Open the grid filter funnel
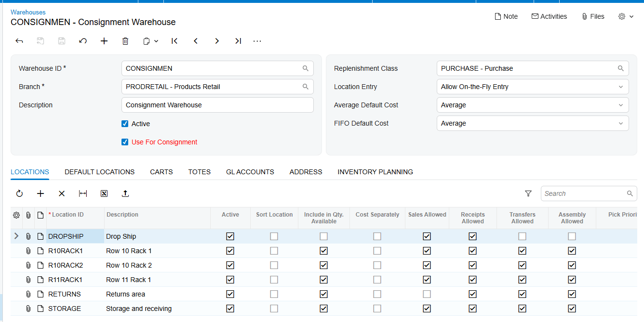Screen dimensions: 644x322 (528, 193)
